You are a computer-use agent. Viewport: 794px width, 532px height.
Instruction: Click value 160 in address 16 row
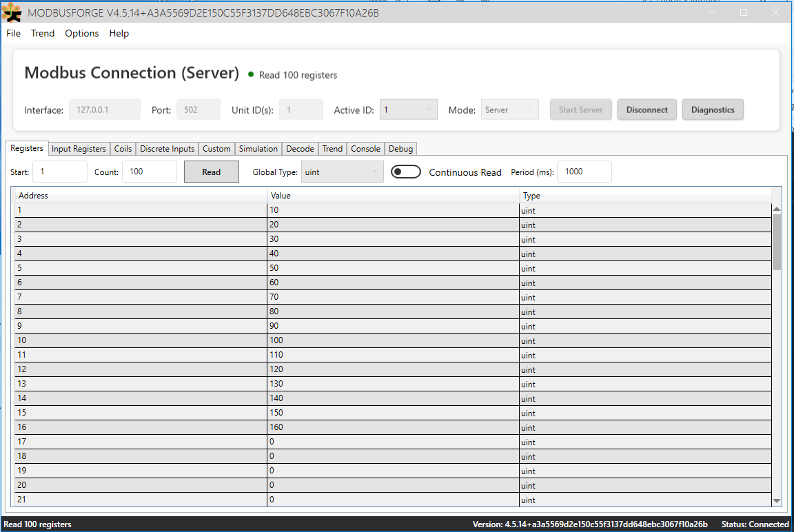[x=393, y=427]
